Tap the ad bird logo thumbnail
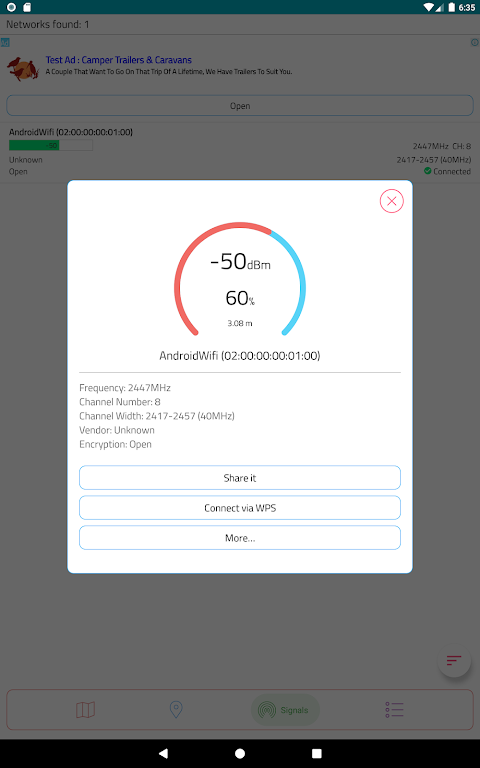This screenshot has height=768, width=480. (23, 69)
